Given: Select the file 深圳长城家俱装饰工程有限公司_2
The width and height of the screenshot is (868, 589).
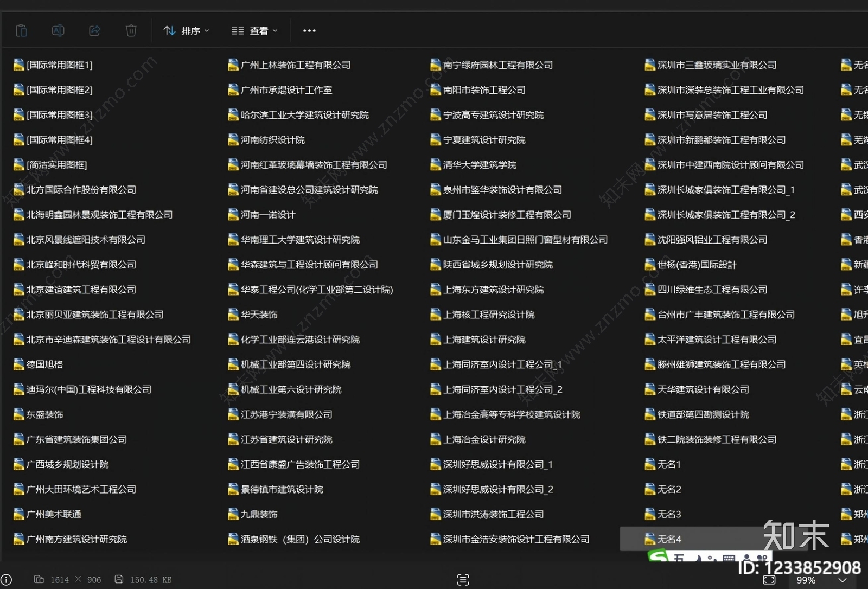Looking at the screenshot, I should coord(720,215).
